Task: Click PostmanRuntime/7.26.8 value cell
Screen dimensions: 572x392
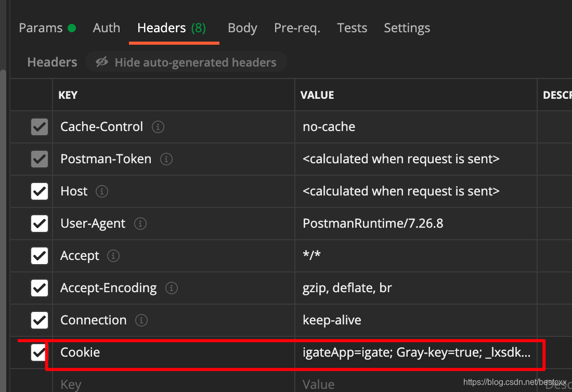Action: click(x=416, y=224)
